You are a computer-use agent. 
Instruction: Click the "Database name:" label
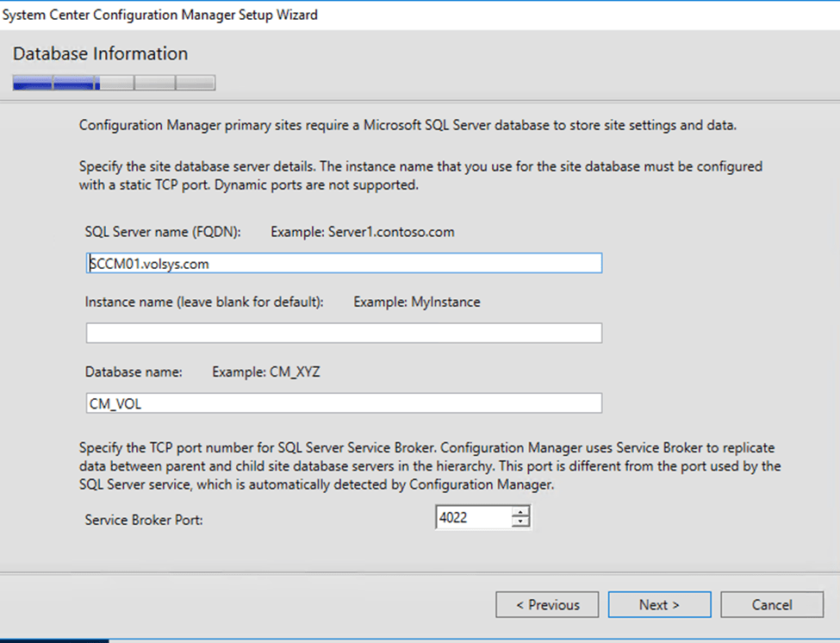(134, 372)
